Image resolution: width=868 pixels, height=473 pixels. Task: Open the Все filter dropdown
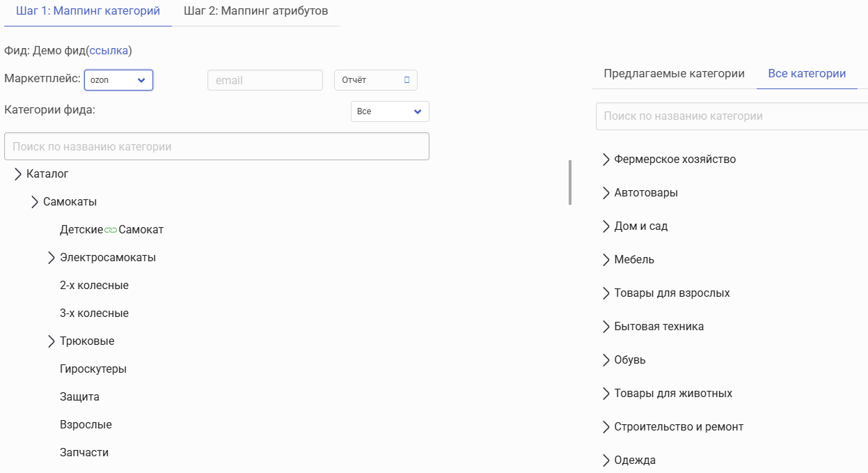coord(390,111)
